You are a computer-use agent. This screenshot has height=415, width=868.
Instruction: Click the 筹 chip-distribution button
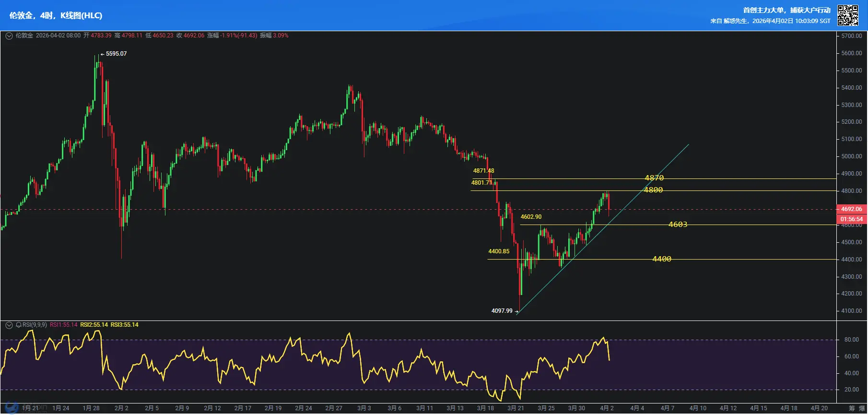pyautogui.click(x=852, y=408)
